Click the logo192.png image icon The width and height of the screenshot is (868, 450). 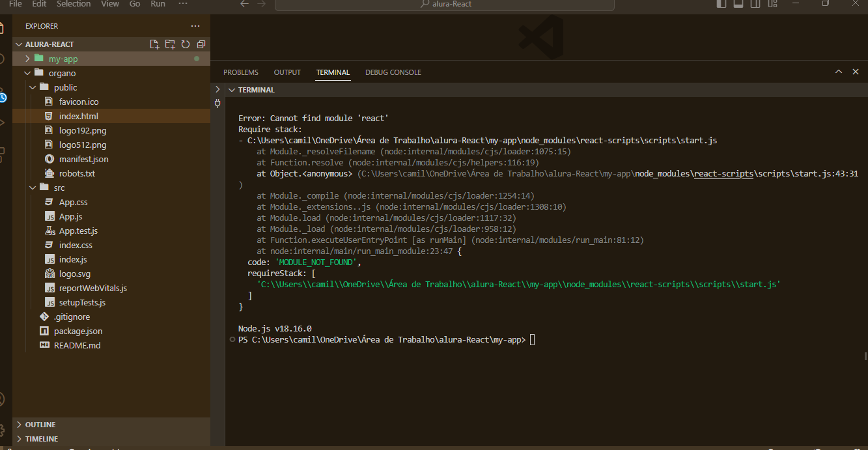(49, 130)
